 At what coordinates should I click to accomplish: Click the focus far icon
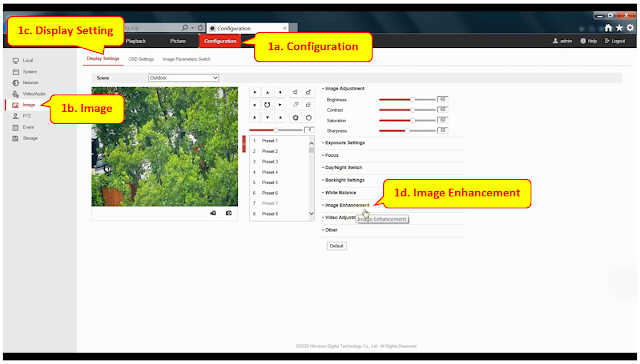309,105
